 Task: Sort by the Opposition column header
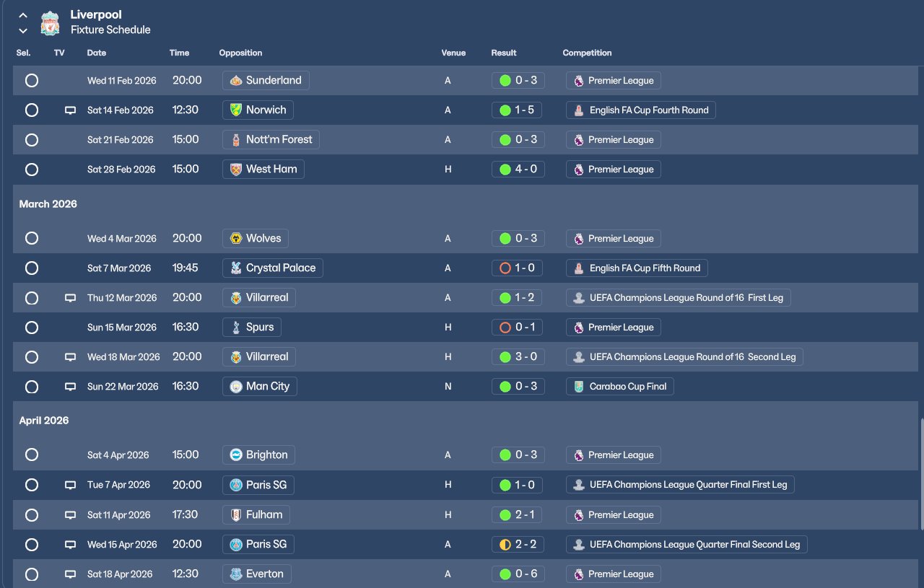point(240,53)
